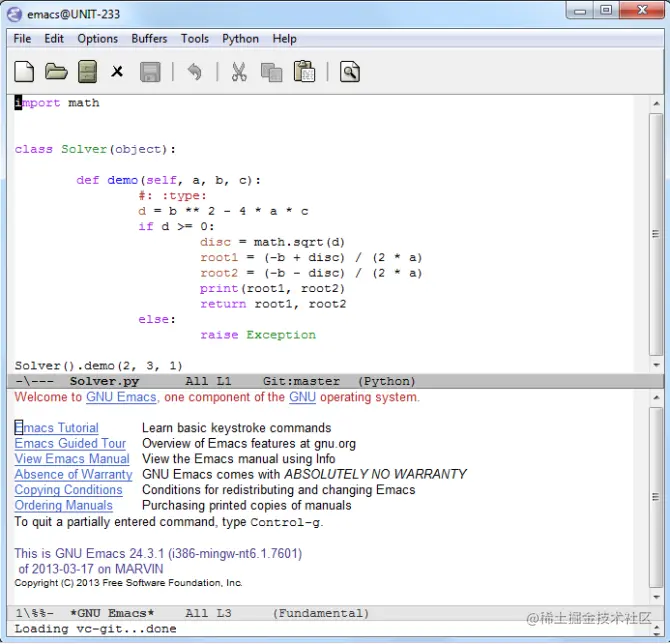Paste from the clipboard with the toolbar icon

(x=304, y=71)
